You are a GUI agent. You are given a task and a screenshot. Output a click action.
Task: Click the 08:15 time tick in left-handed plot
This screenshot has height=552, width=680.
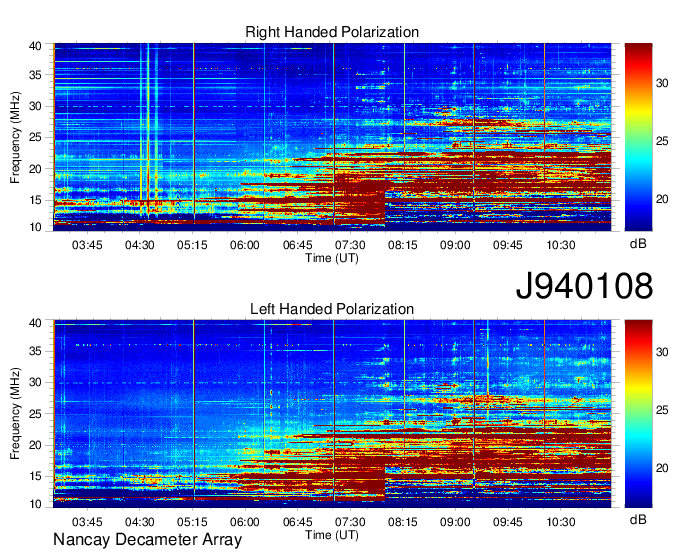[x=402, y=522]
